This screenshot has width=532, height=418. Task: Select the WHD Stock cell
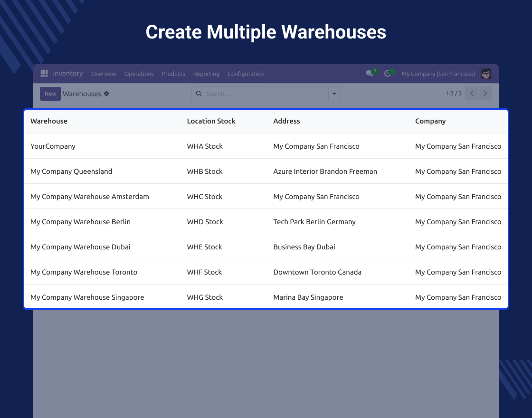pos(205,221)
